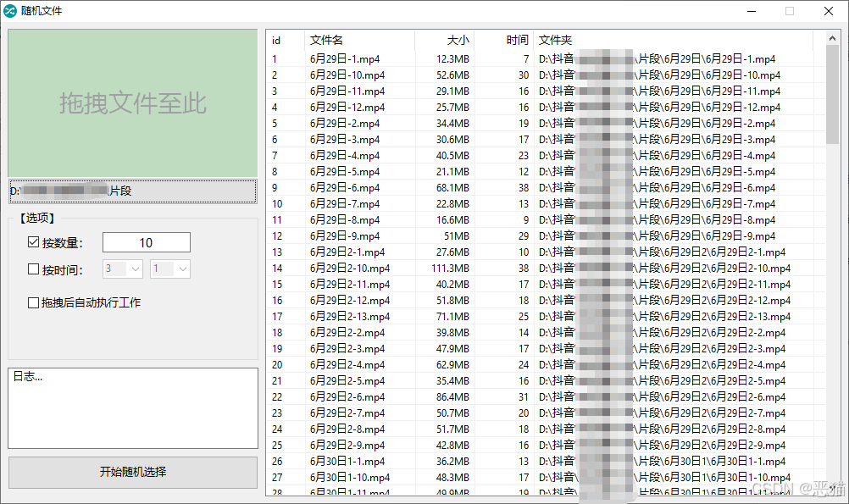849x504 pixels.
Task: Select file 6月29日2-2.mp4
Action: tap(347, 333)
